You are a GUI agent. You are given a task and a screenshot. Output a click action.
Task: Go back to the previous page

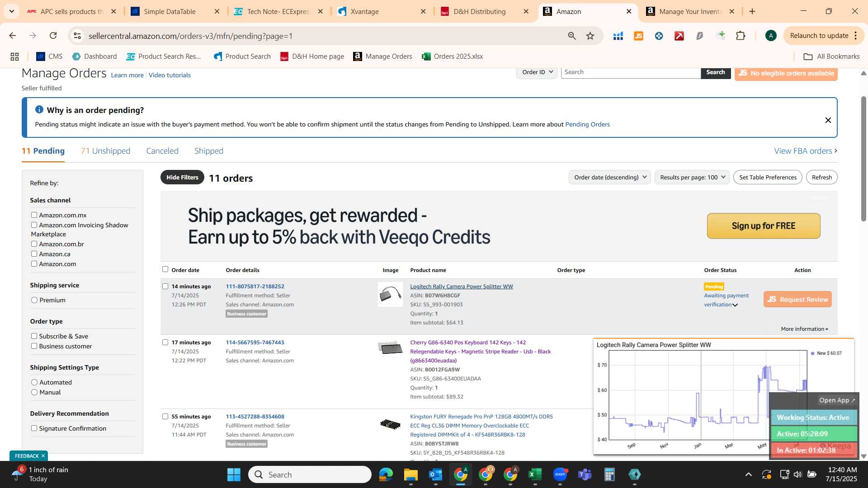pos(13,36)
